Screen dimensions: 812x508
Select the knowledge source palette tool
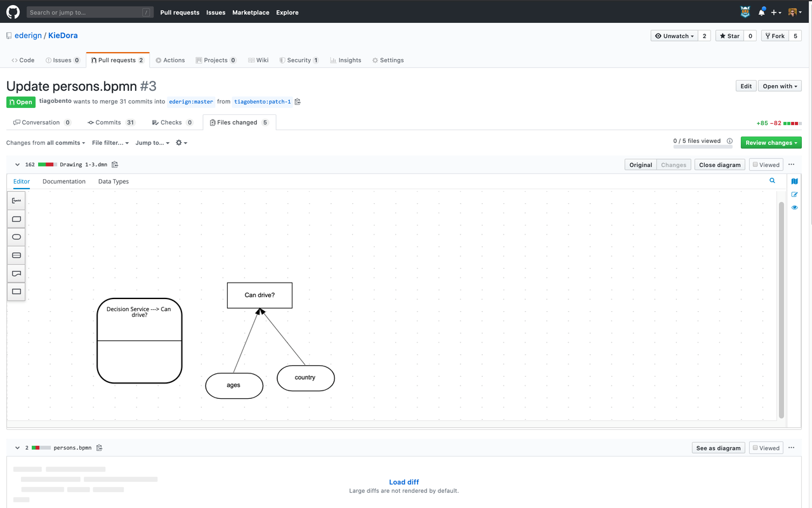pos(16,274)
